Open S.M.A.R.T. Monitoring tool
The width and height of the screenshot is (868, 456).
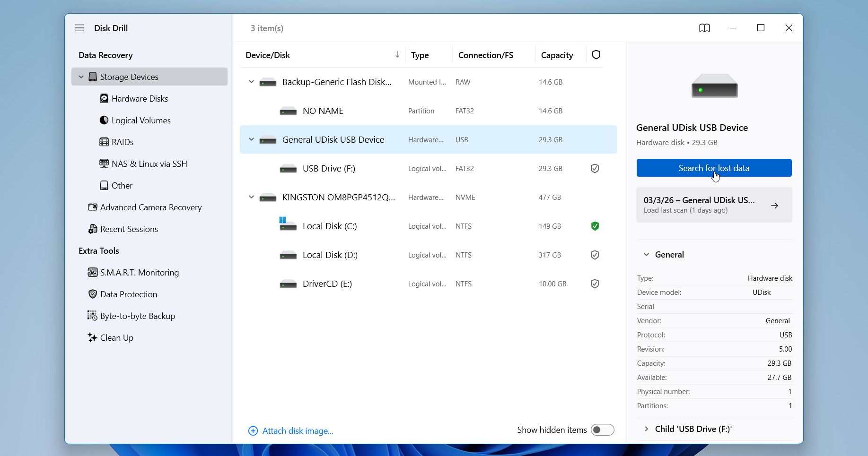[x=139, y=273]
